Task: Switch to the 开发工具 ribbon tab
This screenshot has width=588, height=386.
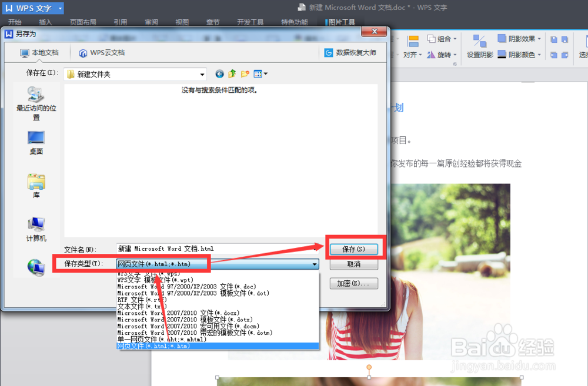Action: (x=250, y=22)
